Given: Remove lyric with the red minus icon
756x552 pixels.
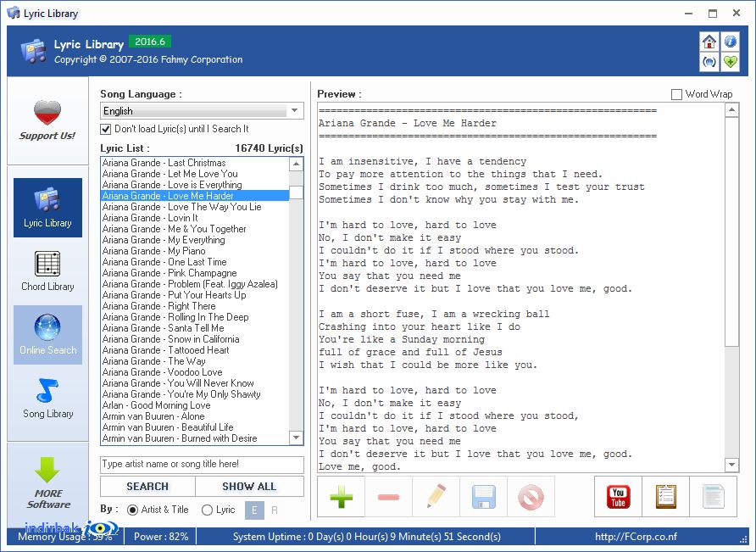Looking at the screenshot, I should [x=389, y=497].
